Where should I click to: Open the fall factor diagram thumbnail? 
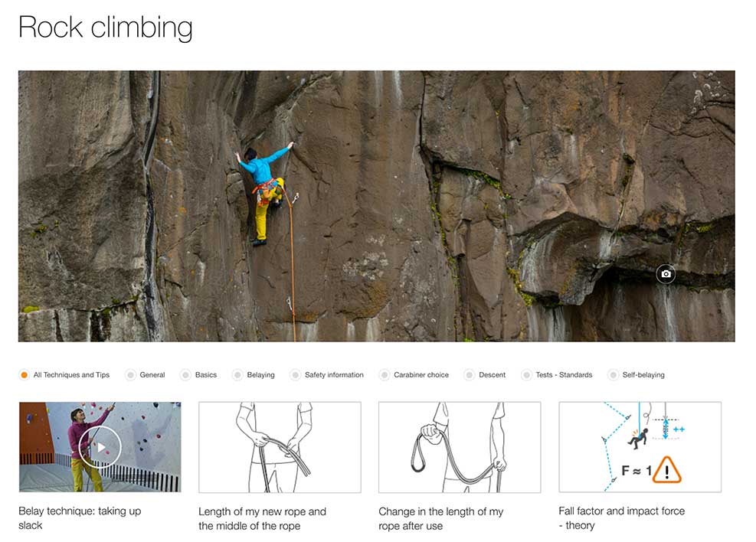[640, 447]
